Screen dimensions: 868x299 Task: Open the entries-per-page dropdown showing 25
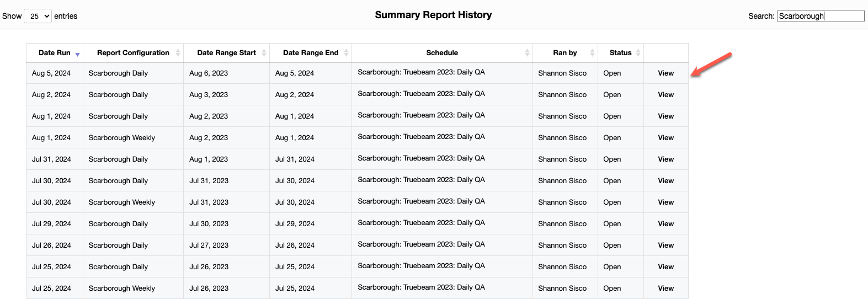coord(38,16)
